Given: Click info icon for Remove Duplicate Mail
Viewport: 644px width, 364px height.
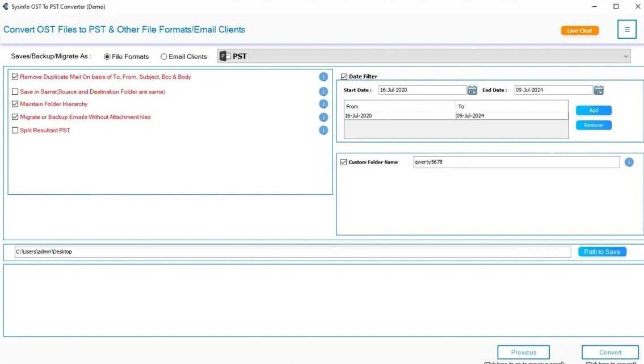Looking at the screenshot, I should coord(323,77).
